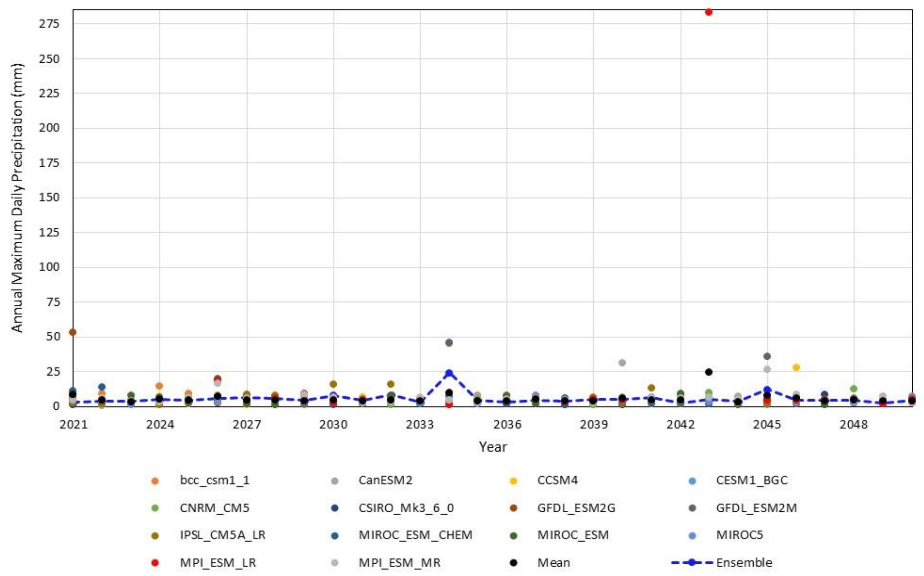Click the yellow CCSM4 point at 2046
Screen dimensions: 924x576
[796, 367]
